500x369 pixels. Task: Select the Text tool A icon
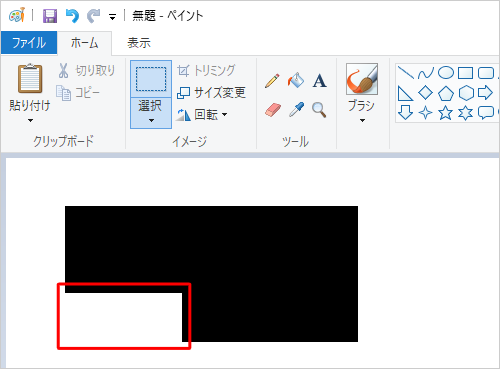pos(319,81)
